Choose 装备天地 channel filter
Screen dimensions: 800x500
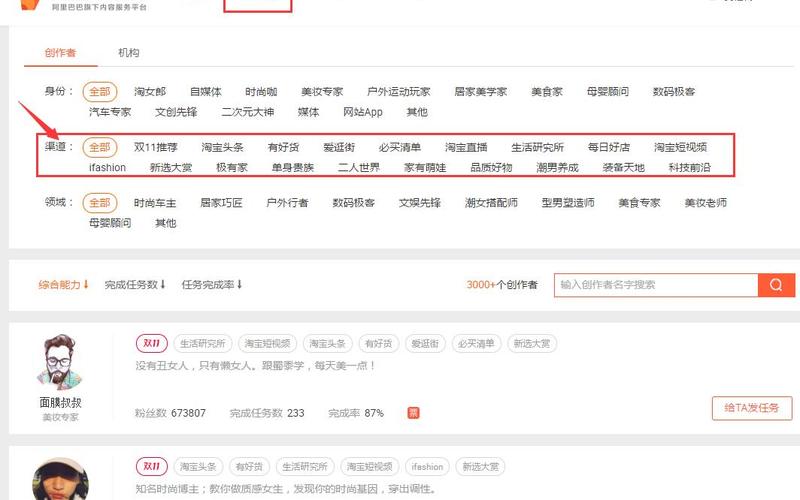click(623, 167)
